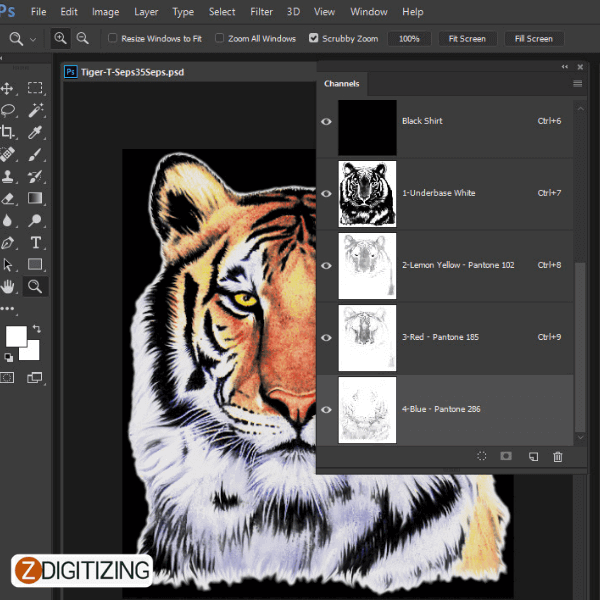Select the Black Shirt channel thumbnail

tap(367, 127)
